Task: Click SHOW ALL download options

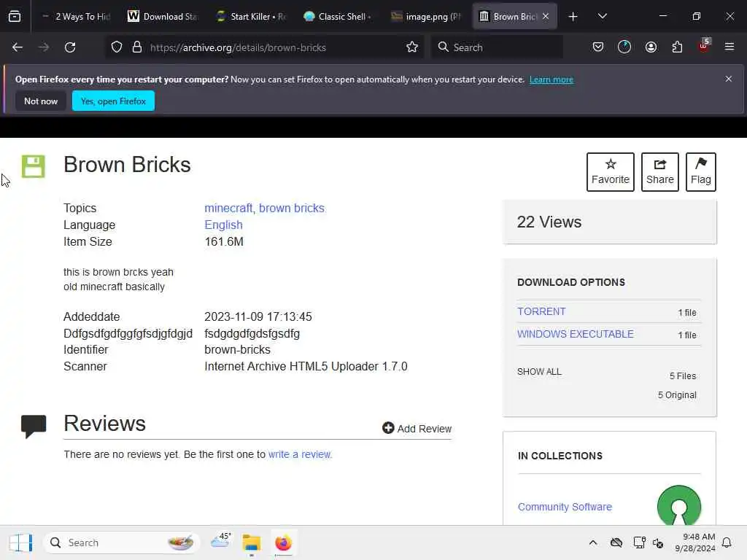Action: click(x=539, y=371)
